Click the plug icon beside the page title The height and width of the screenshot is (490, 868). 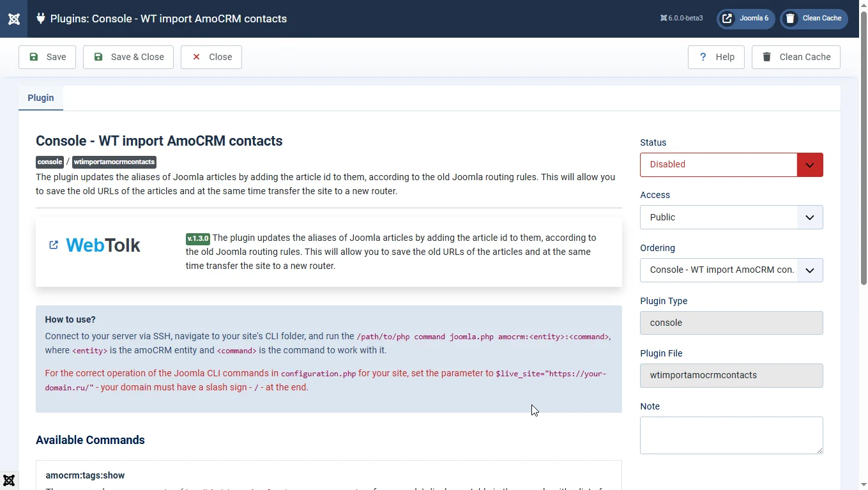coord(41,19)
